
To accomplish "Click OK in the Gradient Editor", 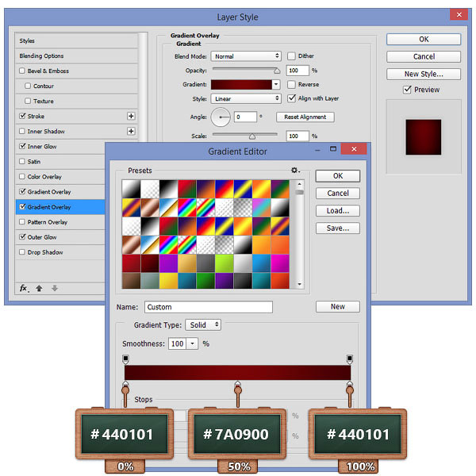I will 338,176.
